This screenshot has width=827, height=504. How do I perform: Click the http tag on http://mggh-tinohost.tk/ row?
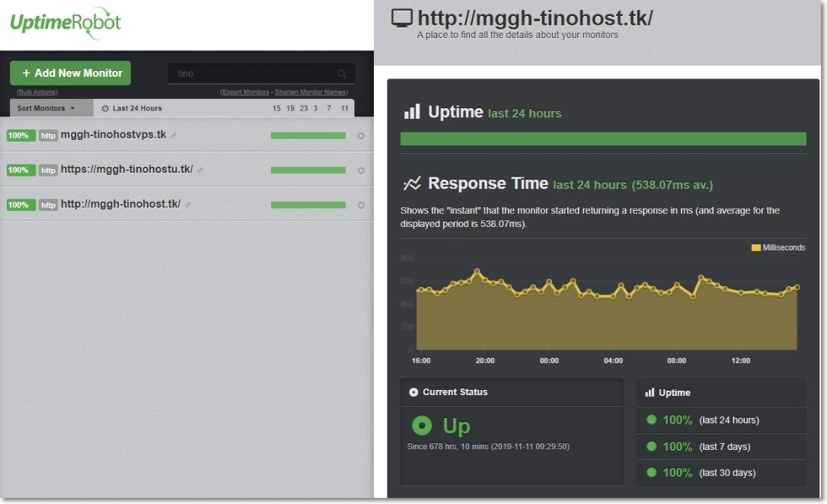click(x=48, y=206)
